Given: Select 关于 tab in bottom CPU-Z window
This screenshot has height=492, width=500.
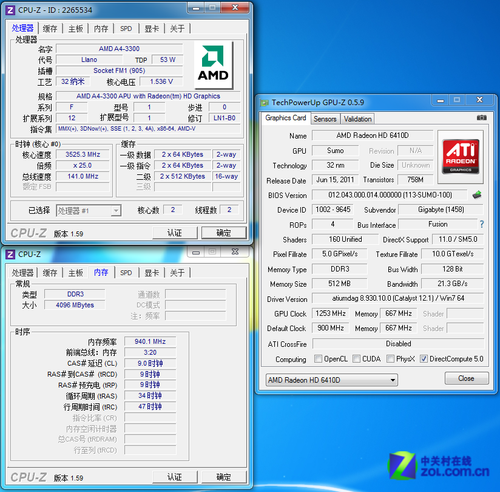Looking at the screenshot, I should [177, 273].
